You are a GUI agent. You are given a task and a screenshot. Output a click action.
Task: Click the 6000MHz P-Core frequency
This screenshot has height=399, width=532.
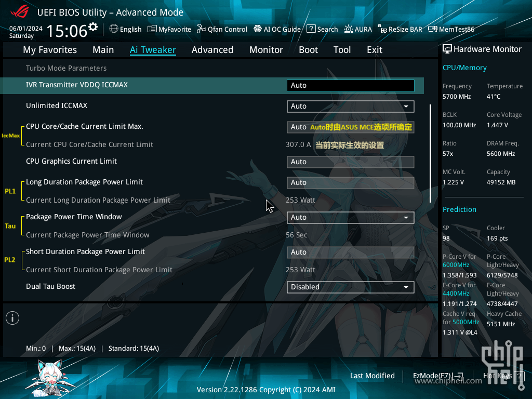click(456, 265)
